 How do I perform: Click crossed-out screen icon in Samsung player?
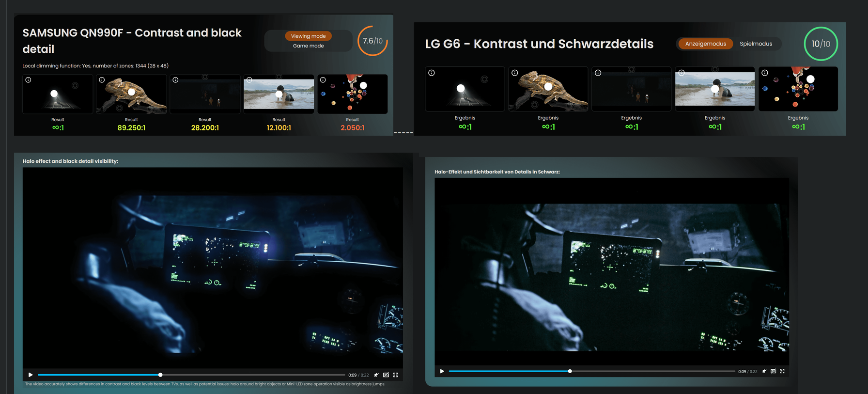coord(386,375)
